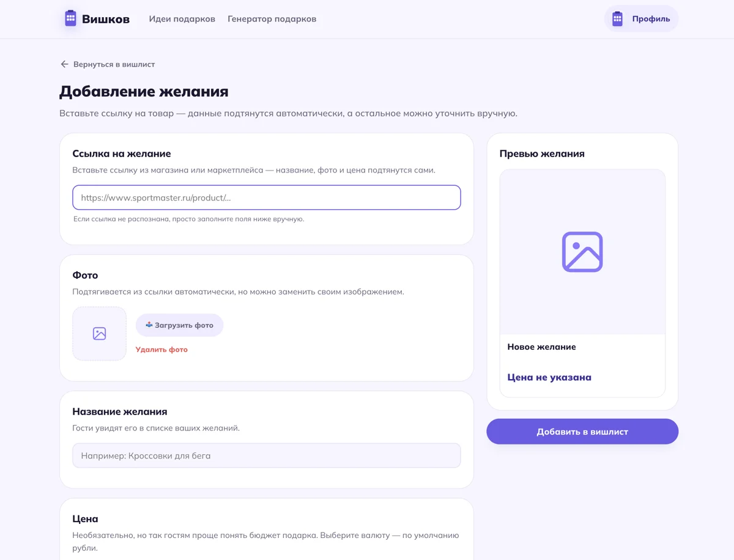Screen dimensions: 734x560
Task: Click the back arrow icon
Action: 64,64
